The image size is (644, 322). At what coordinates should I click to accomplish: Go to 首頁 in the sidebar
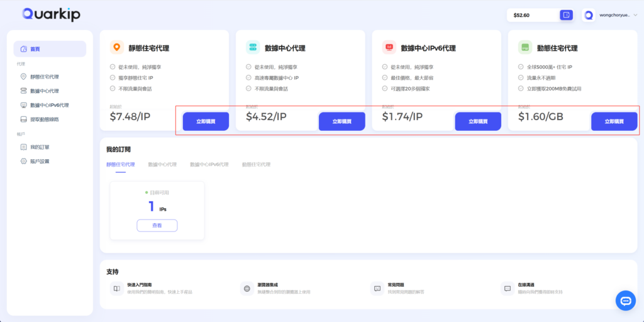(50, 49)
